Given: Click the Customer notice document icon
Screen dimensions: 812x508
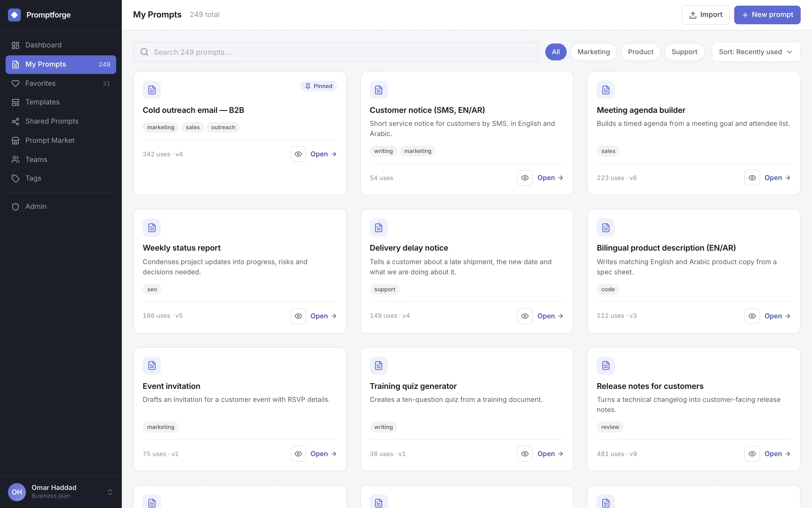Looking at the screenshot, I should tap(378, 90).
